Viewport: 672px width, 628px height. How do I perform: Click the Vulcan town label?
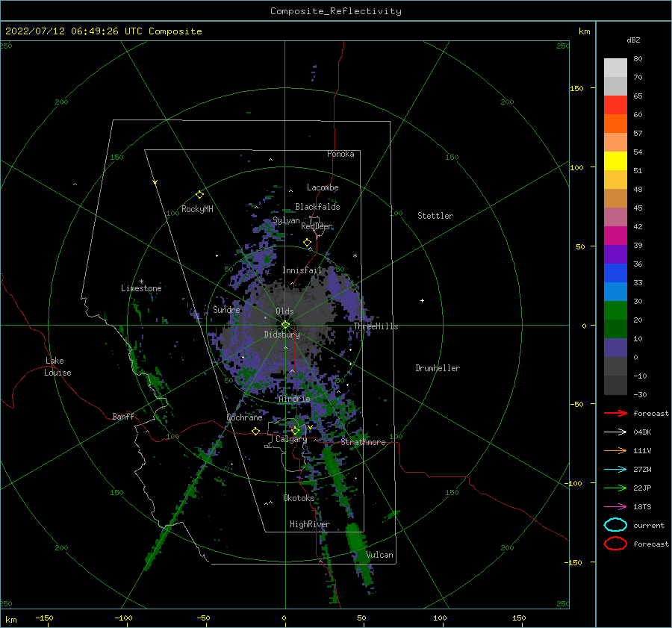(x=380, y=555)
